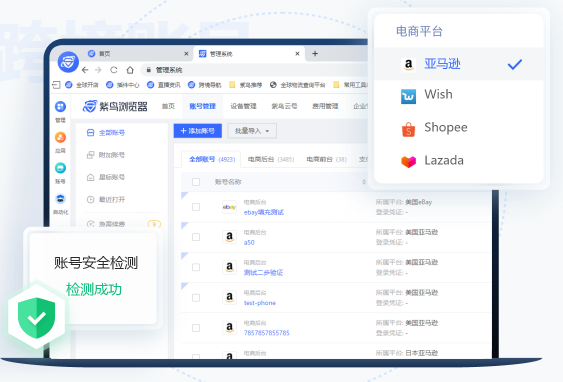
Task: Select the blue 管理 icon in the sidebar
Action: [x=60, y=107]
